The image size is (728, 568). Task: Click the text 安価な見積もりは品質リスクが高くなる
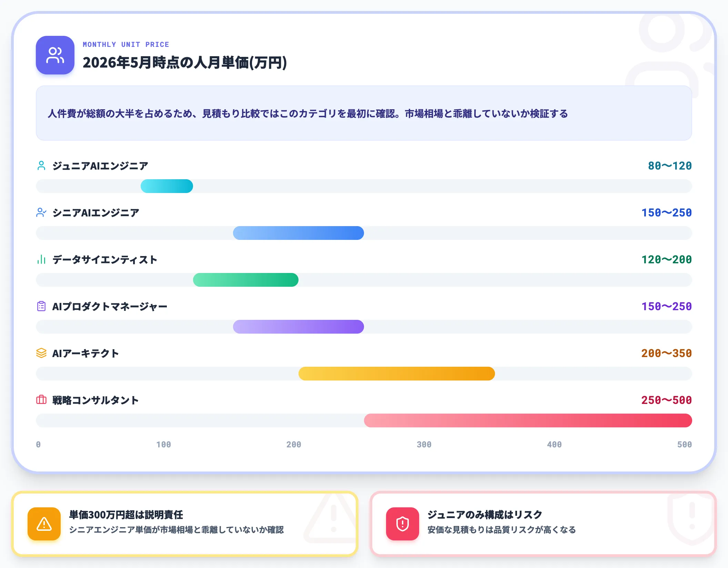[502, 530]
